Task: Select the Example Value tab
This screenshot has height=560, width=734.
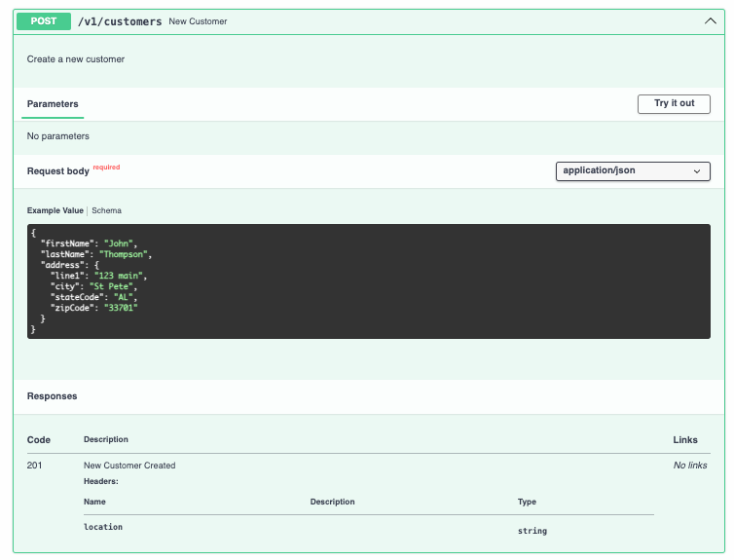Action: [55, 210]
